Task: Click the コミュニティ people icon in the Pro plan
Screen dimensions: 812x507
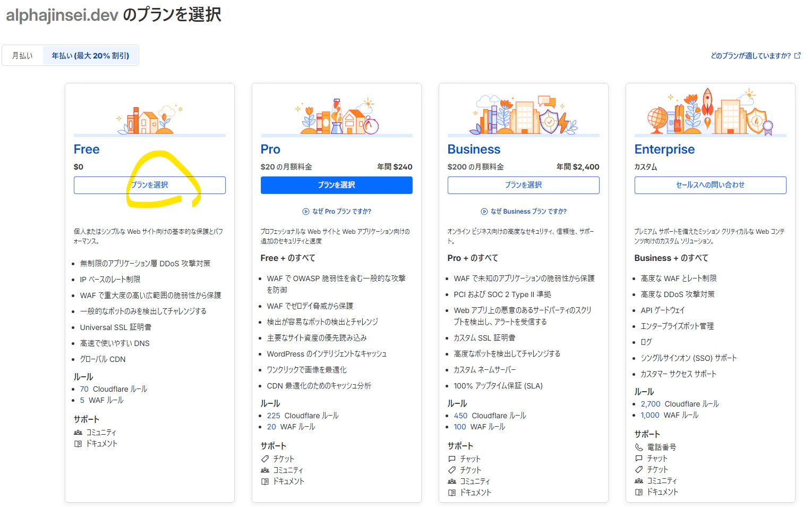Action: [265, 470]
